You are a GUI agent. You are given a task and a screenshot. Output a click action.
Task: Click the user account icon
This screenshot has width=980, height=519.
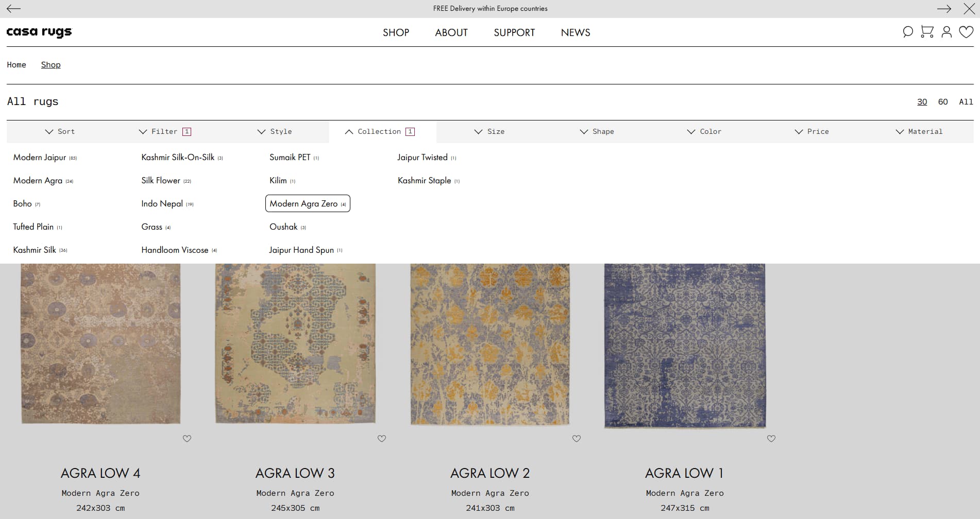947,32
